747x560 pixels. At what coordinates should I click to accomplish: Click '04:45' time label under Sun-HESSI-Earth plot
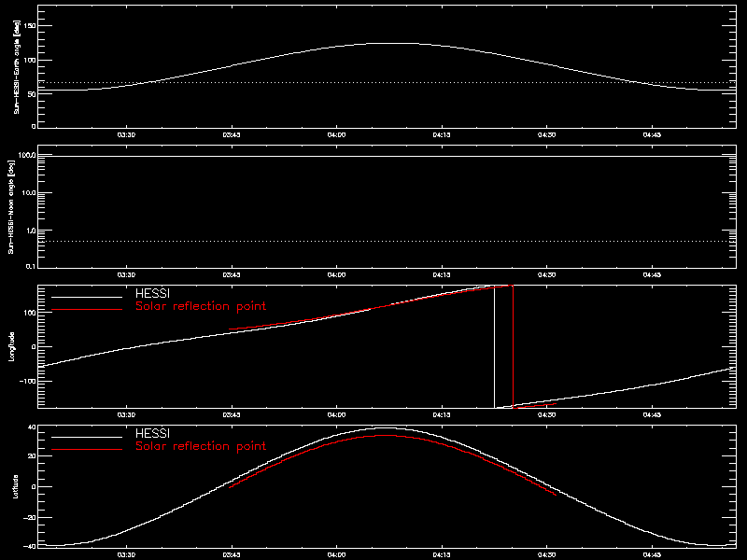(652, 135)
